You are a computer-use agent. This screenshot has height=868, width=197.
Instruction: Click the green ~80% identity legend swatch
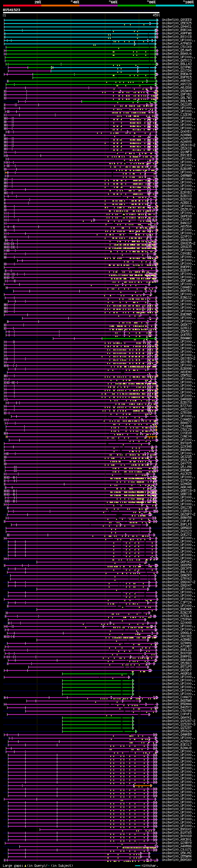tap(137, 6)
